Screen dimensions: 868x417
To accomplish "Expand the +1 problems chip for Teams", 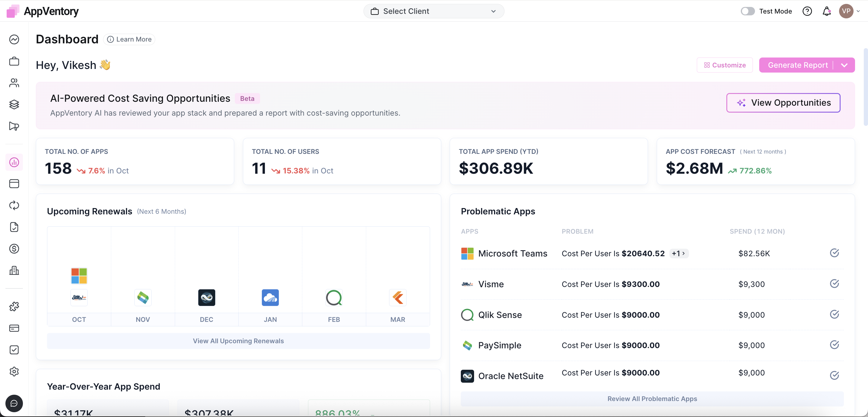I will tap(678, 254).
